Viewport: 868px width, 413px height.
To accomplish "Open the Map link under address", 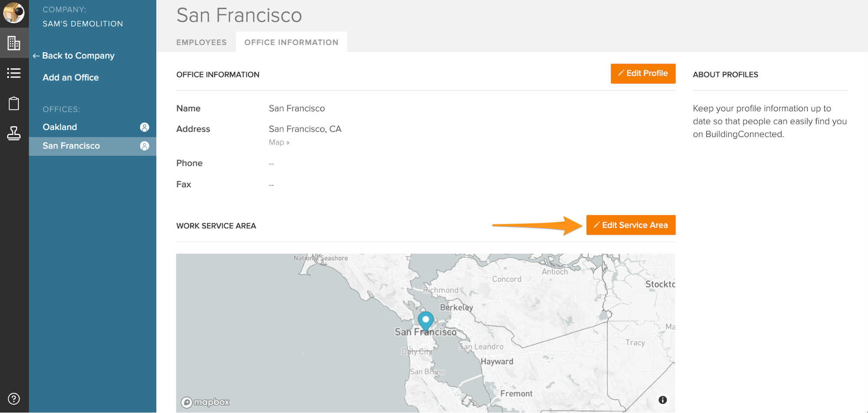I will pyautogui.click(x=279, y=142).
